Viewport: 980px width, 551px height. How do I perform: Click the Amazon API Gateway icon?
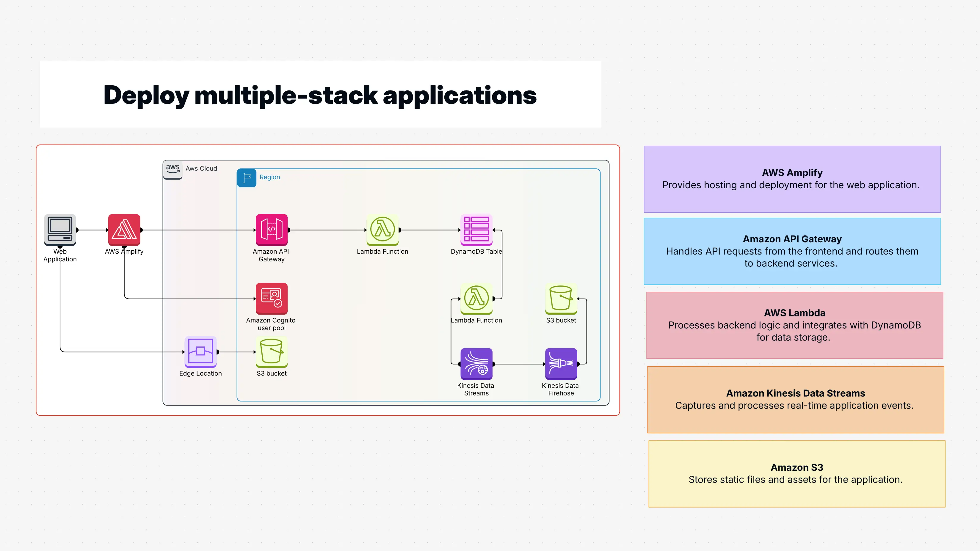coord(271,230)
